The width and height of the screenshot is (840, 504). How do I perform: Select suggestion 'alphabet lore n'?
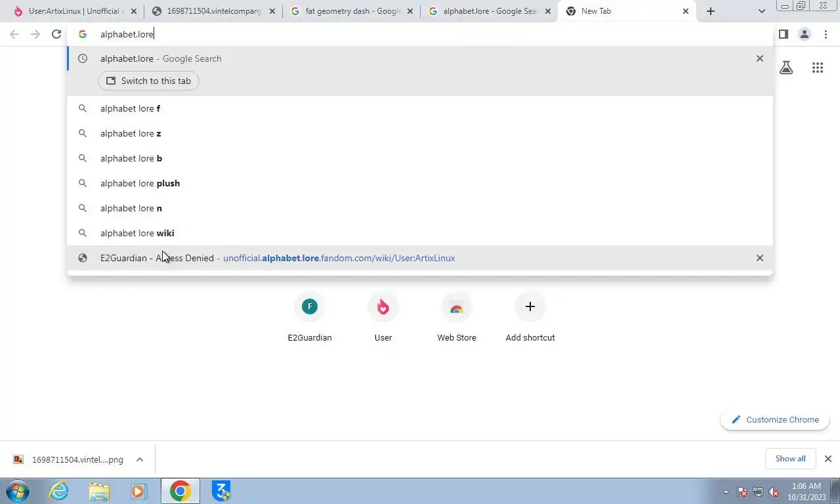click(x=420, y=208)
